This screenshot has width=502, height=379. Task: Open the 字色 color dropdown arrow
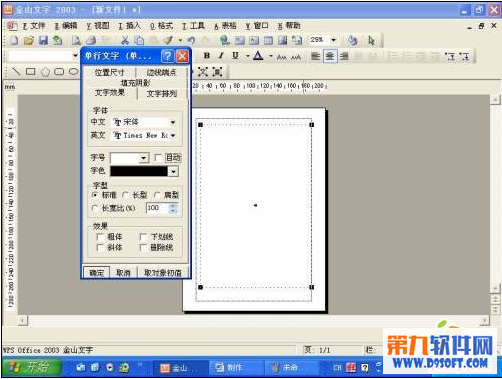pos(173,171)
